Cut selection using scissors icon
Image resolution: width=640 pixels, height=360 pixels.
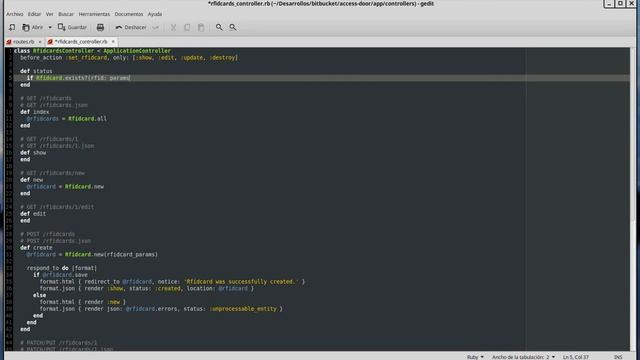[x=173, y=27]
